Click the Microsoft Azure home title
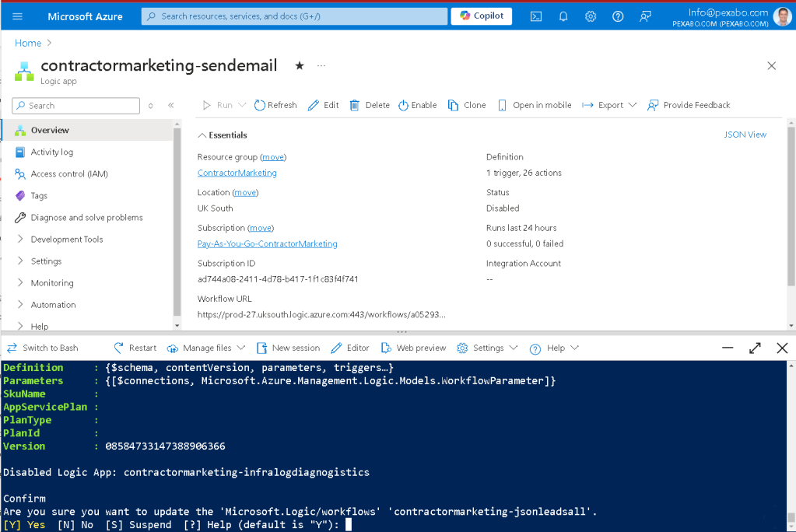 coord(85,16)
